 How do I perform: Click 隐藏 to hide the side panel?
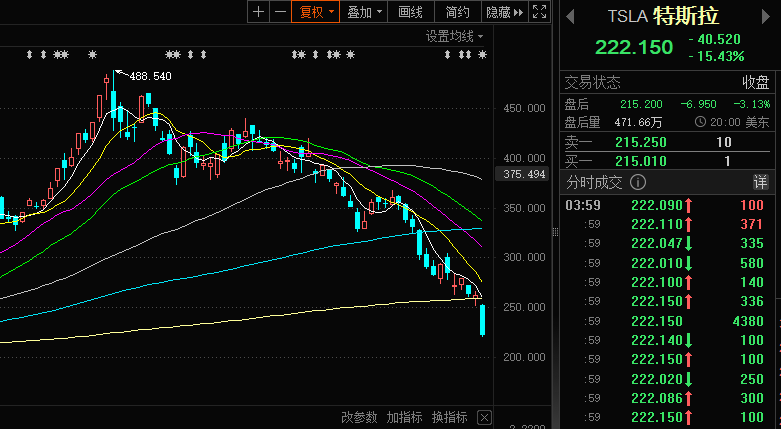504,12
